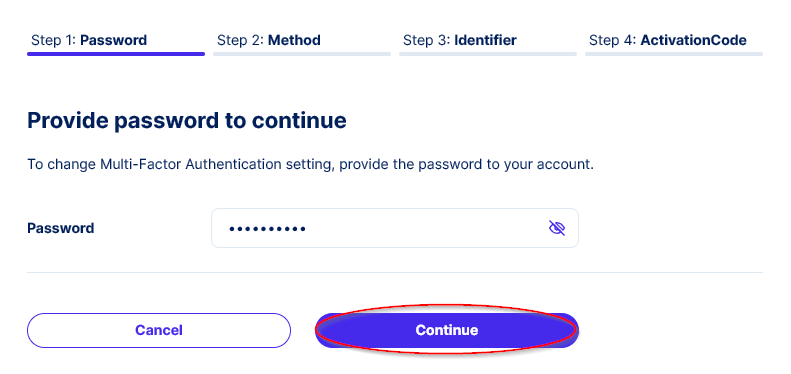
Task: Click the purple progress bar under Step 1
Action: (x=116, y=54)
